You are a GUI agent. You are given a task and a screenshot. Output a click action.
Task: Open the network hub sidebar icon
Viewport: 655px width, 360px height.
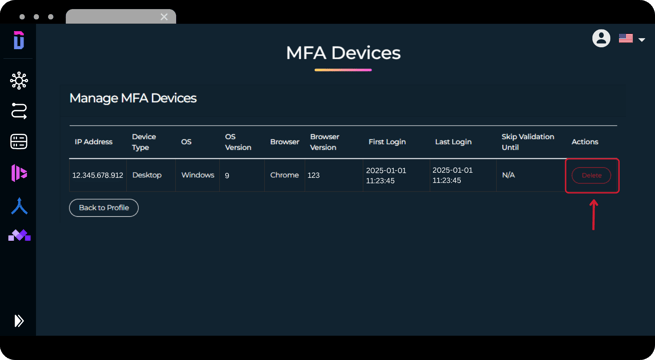click(x=19, y=81)
